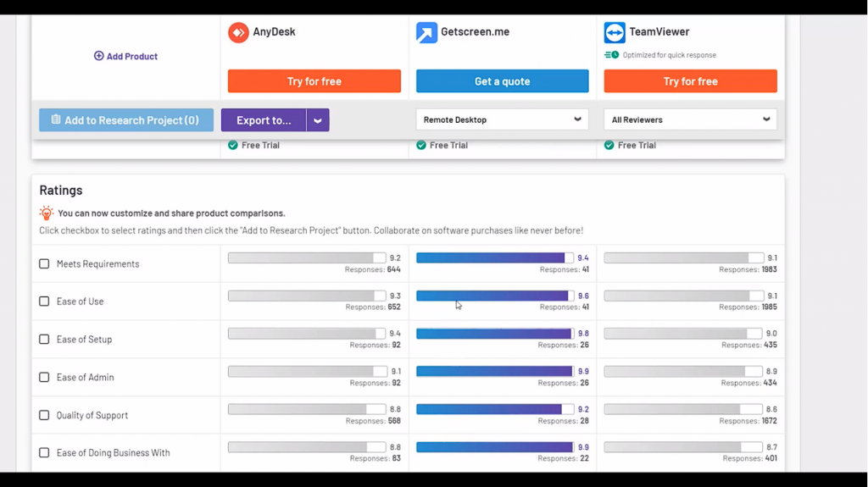Click the Ease of Use label
The height and width of the screenshot is (487, 868).
coord(81,302)
